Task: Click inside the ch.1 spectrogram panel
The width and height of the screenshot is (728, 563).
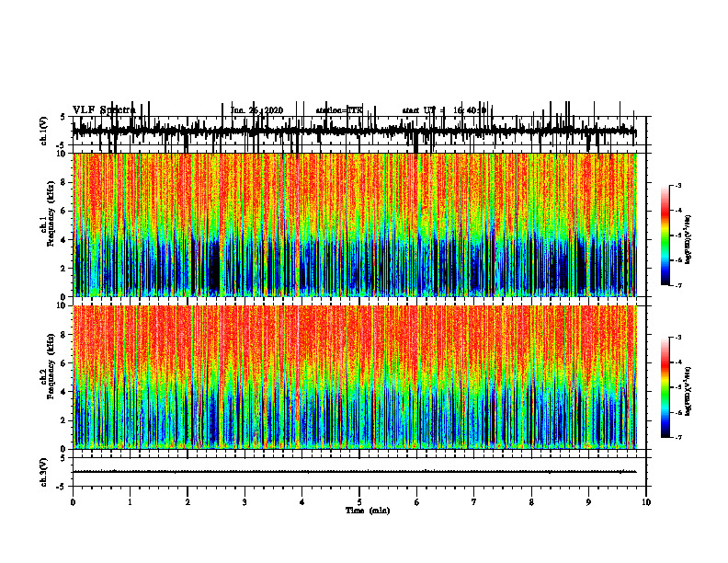Action: click(355, 224)
